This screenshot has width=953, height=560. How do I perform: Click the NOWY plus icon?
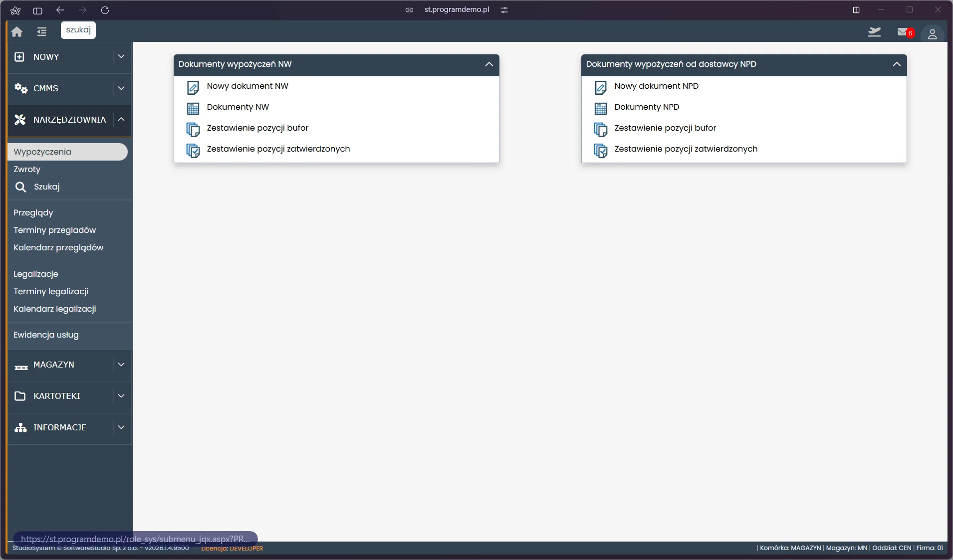[19, 57]
